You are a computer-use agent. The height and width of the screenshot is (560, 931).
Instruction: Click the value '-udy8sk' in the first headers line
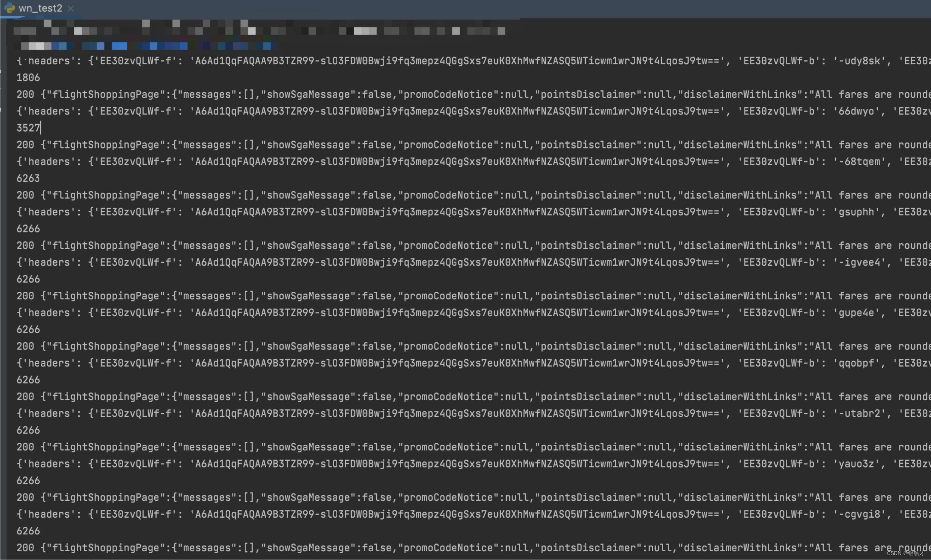coord(859,60)
